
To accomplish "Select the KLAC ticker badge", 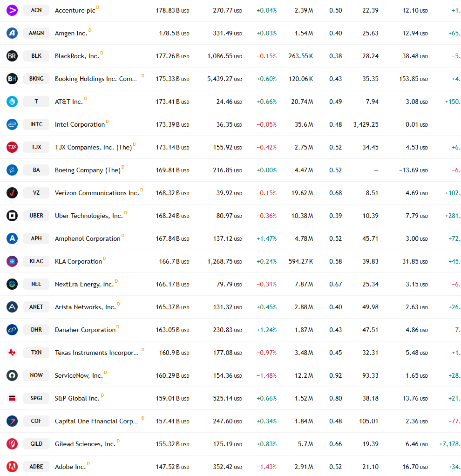I will click(36, 261).
